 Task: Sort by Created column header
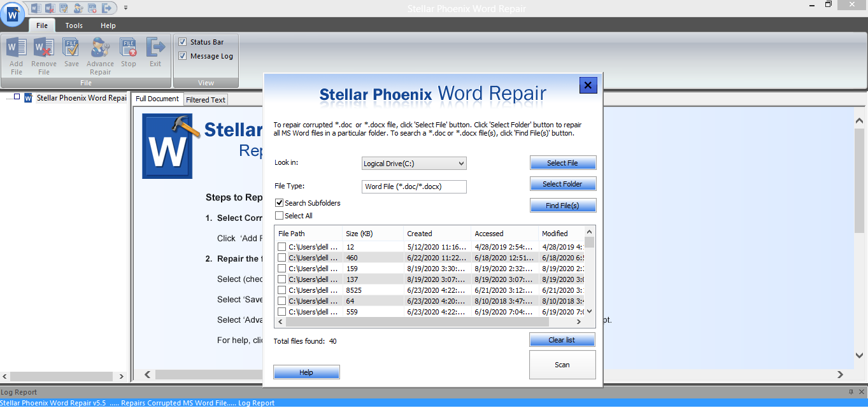(438, 234)
